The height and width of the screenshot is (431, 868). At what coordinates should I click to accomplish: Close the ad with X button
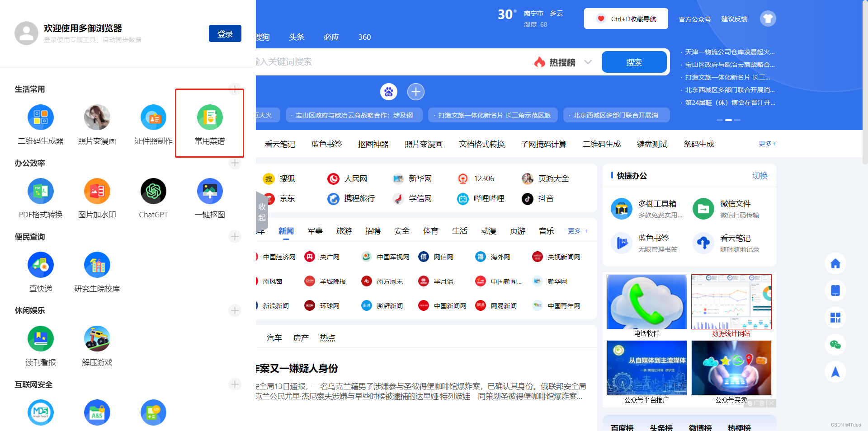pyautogui.click(x=771, y=403)
